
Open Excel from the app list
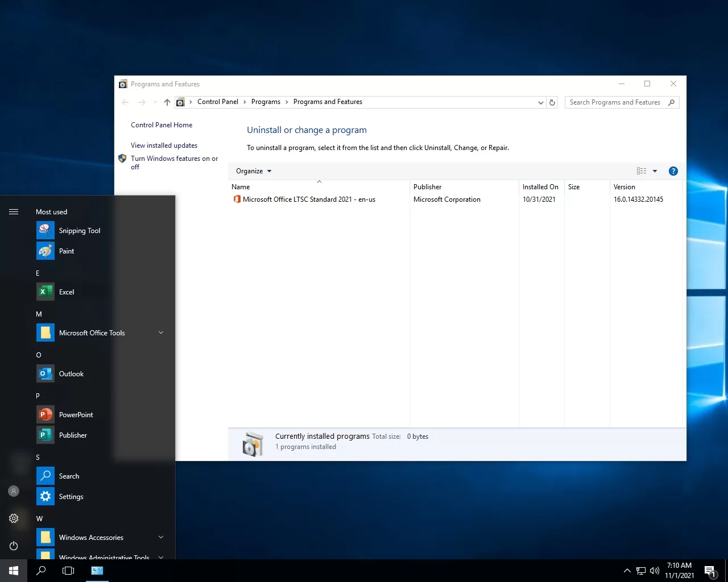[x=66, y=292]
